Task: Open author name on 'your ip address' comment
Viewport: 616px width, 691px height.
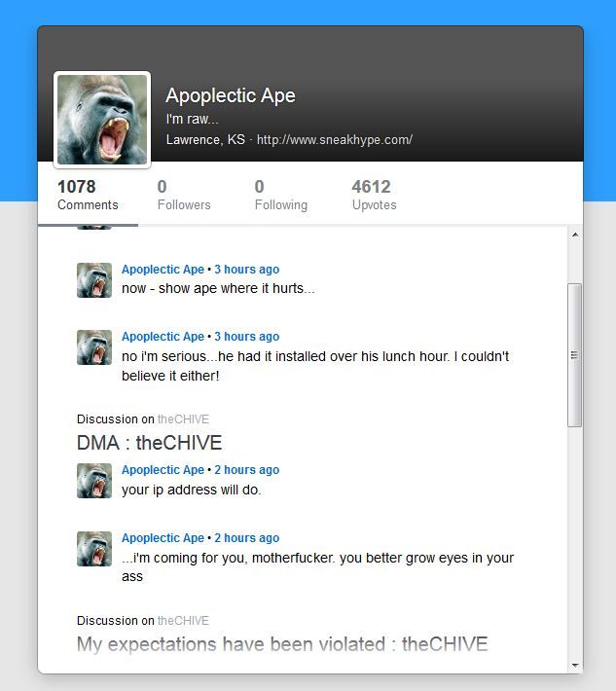Action: 163,470
